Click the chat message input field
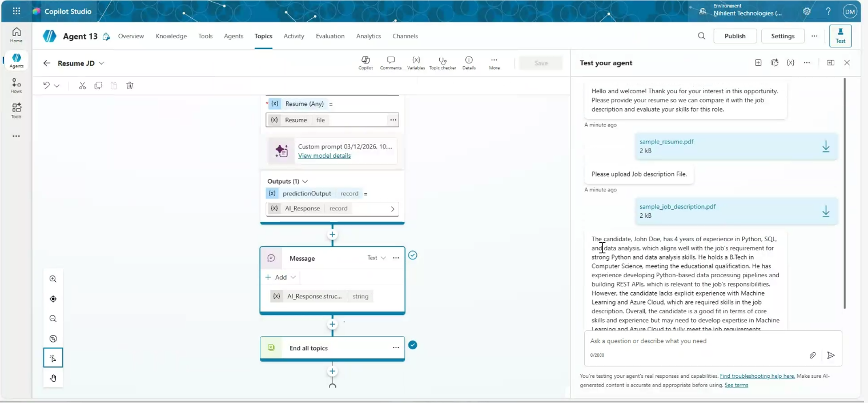The image size is (868, 403). click(x=697, y=341)
